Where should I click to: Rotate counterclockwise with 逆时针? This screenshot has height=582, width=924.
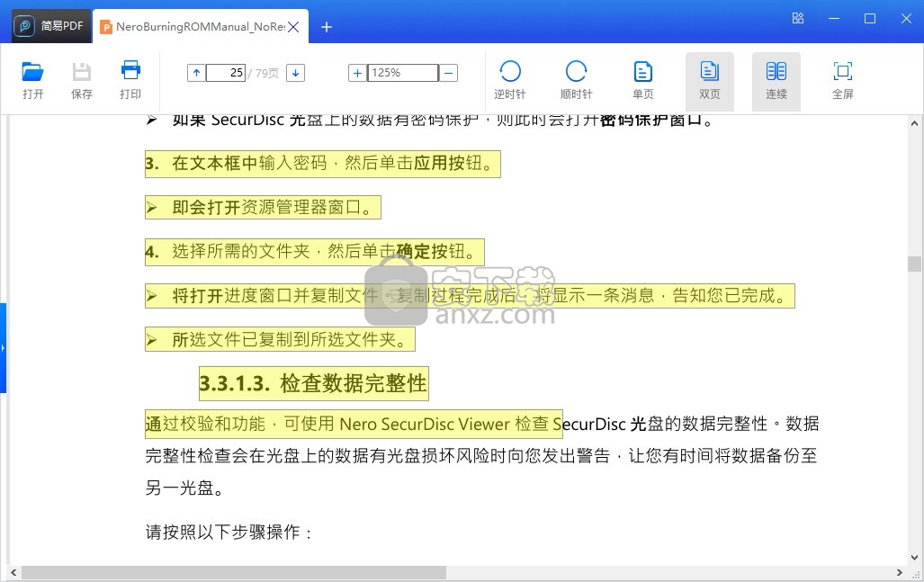(510, 81)
